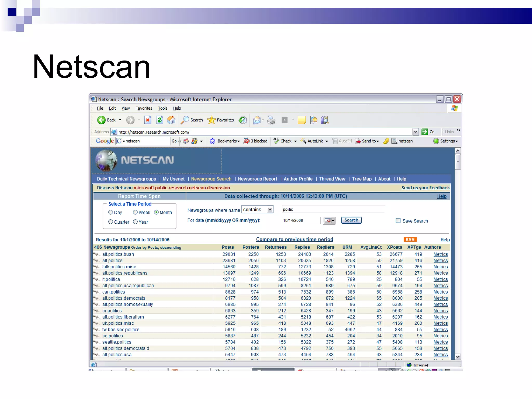Click the page vertical scrollbar thumb
This screenshot has height=399, width=532.
pos(458,162)
